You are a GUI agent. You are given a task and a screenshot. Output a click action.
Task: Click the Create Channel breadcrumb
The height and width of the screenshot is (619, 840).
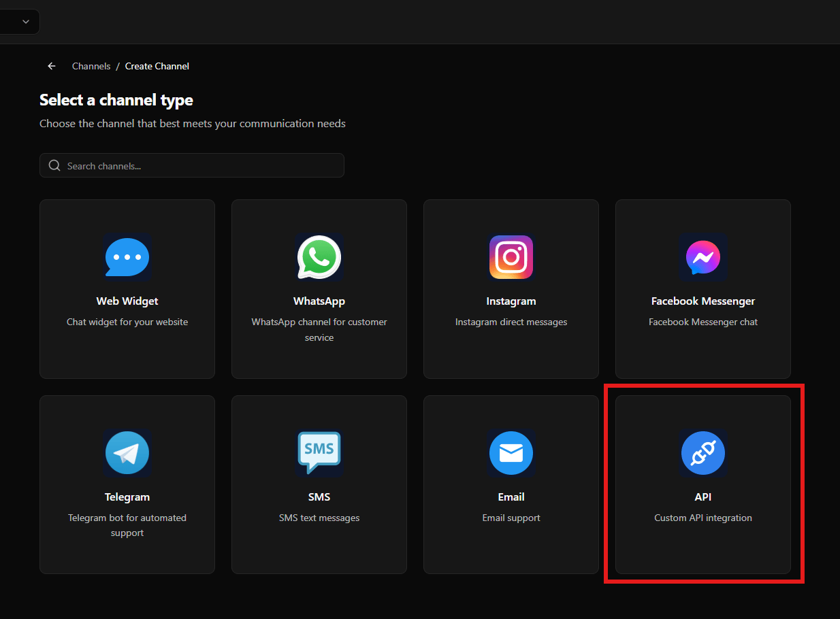coord(157,66)
